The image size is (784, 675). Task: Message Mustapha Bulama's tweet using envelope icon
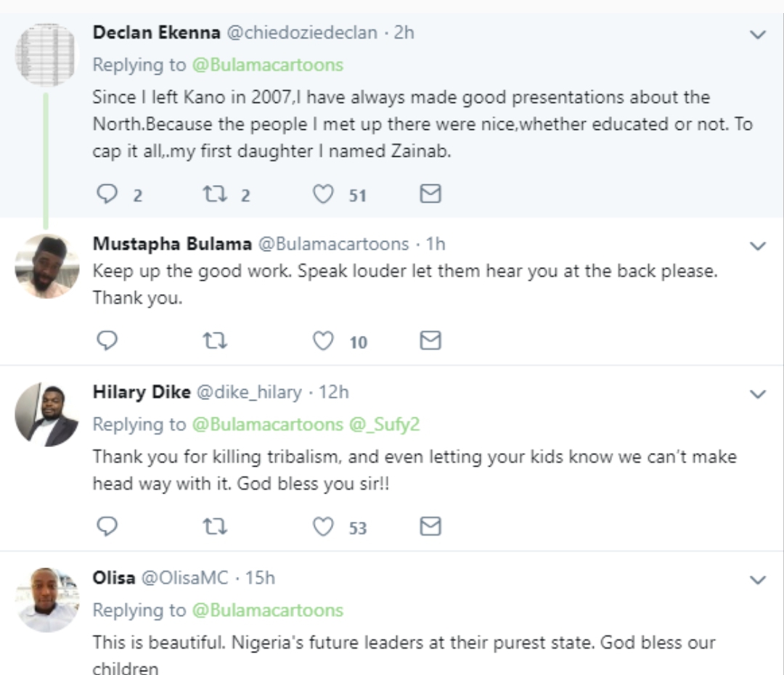[x=430, y=340]
